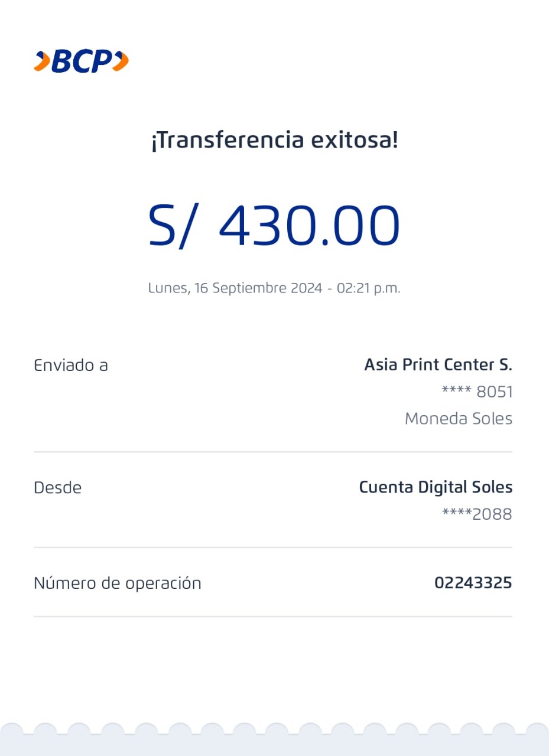
Task: Select recipient name Asia Print Center S.
Action: 438,365
